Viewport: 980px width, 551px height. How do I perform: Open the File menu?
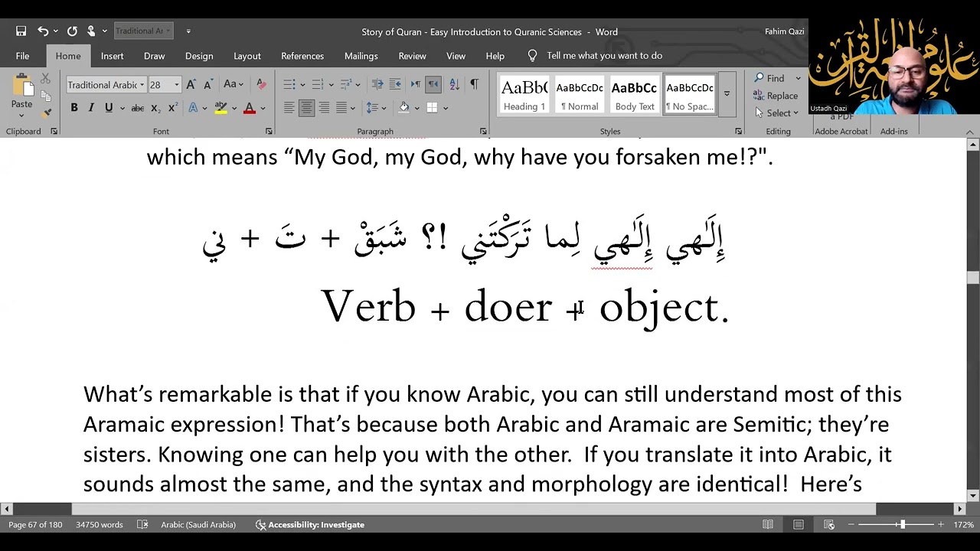(22, 56)
